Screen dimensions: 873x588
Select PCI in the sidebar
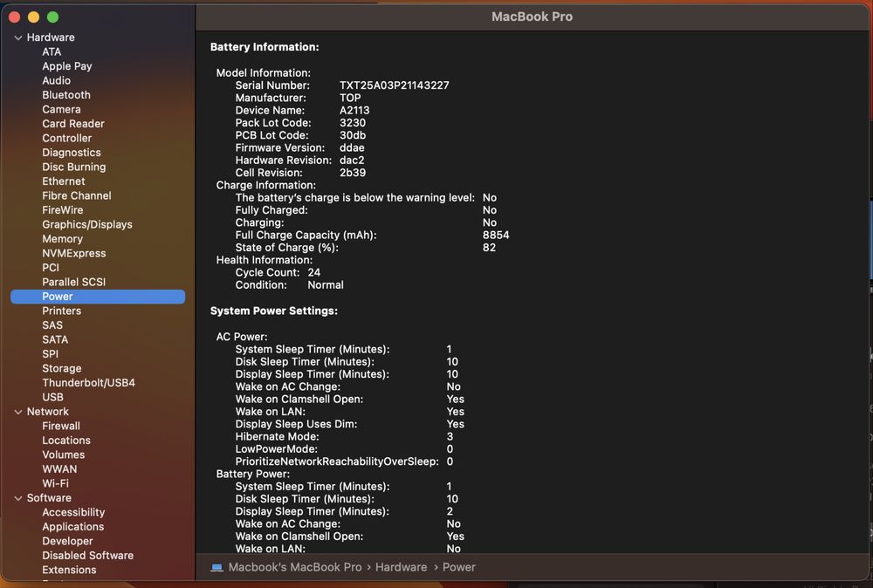click(50, 268)
